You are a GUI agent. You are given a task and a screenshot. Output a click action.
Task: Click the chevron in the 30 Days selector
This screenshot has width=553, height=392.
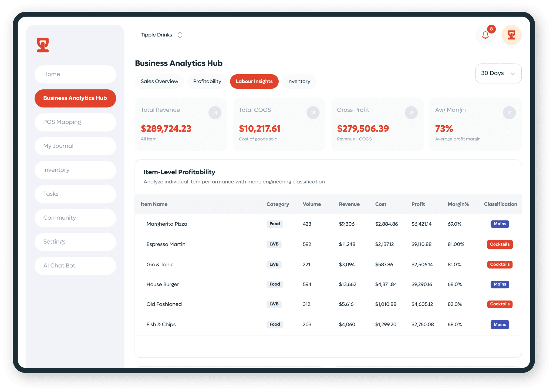click(513, 73)
